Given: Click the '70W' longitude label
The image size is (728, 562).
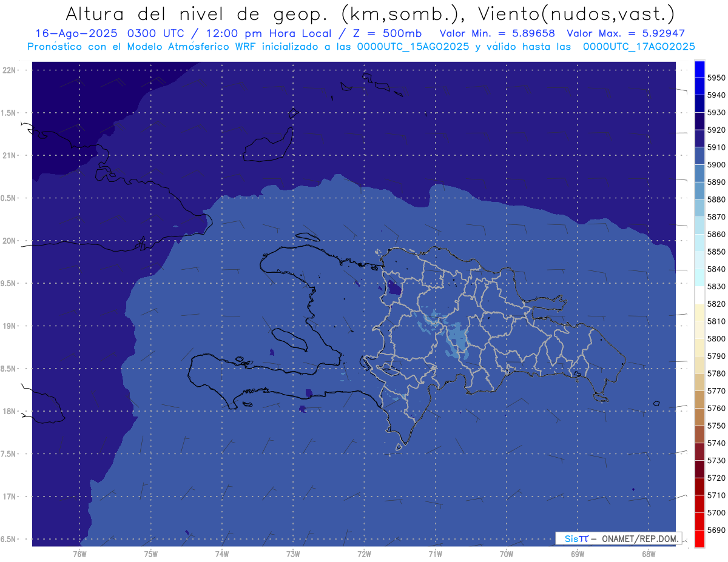Looking at the screenshot, I should coord(507,553).
